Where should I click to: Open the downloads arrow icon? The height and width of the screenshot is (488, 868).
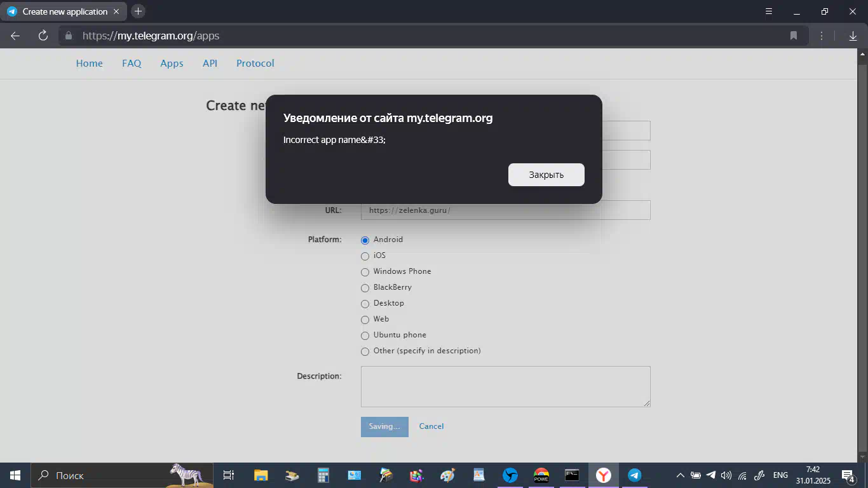853,36
